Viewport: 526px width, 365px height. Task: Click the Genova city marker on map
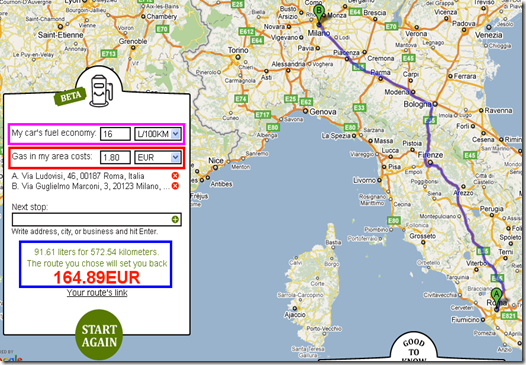[305, 111]
